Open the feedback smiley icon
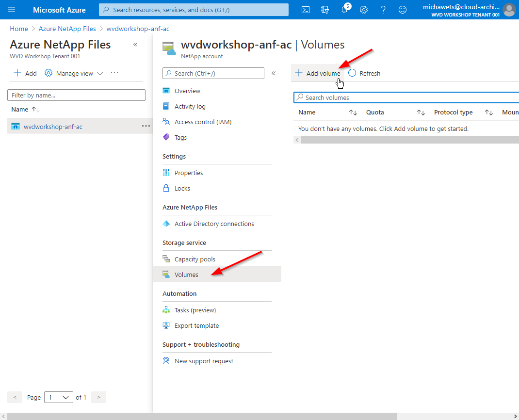 pyautogui.click(x=403, y=10)
